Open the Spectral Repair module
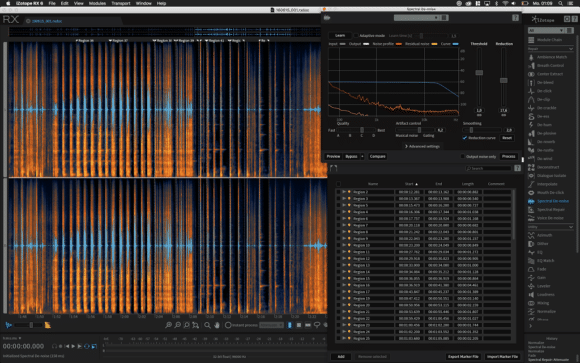580x363 pixels. tap(547, 210)
